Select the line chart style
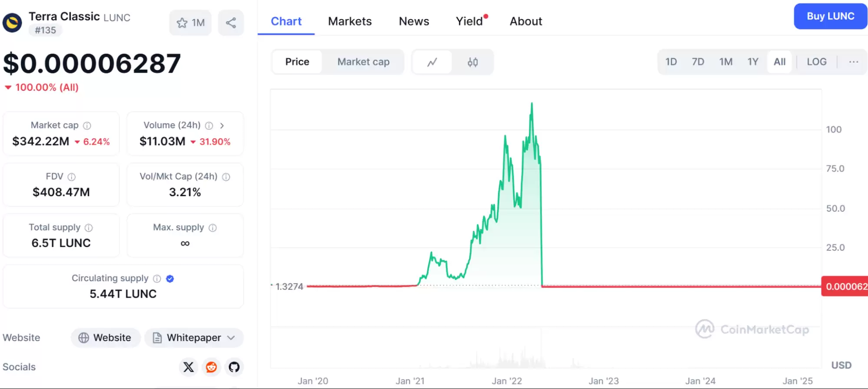This screenshot has height=389, width=868. pyautogui.click(x=432, y=62)
